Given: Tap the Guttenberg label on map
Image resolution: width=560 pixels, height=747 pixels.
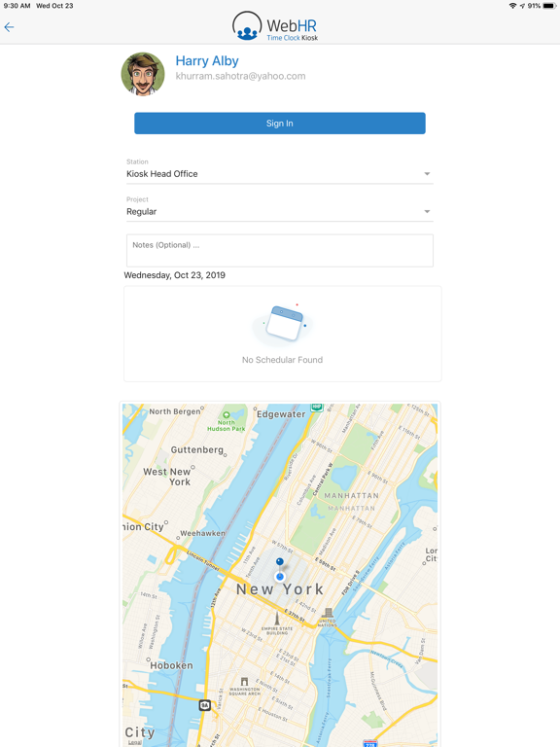Looking at the screenshot, I should [197, 449].
